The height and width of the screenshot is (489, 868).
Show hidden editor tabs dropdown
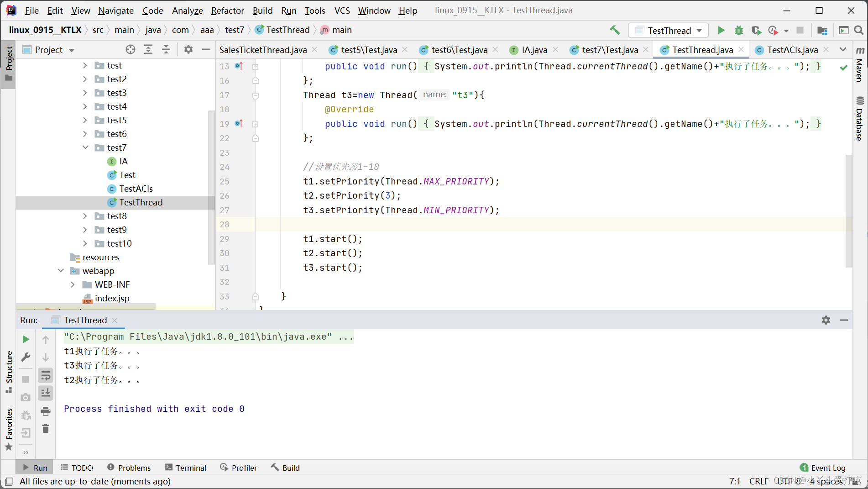[x=843, y=49]
